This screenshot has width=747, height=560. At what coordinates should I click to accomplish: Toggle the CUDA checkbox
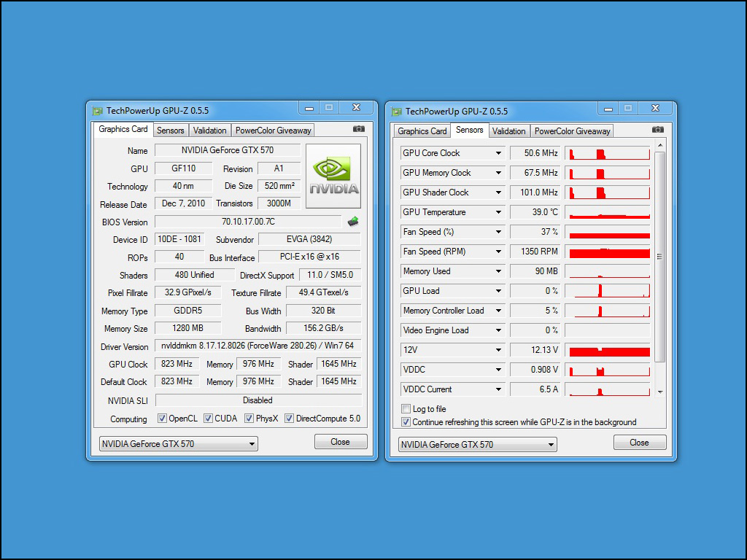click(208, 418)
